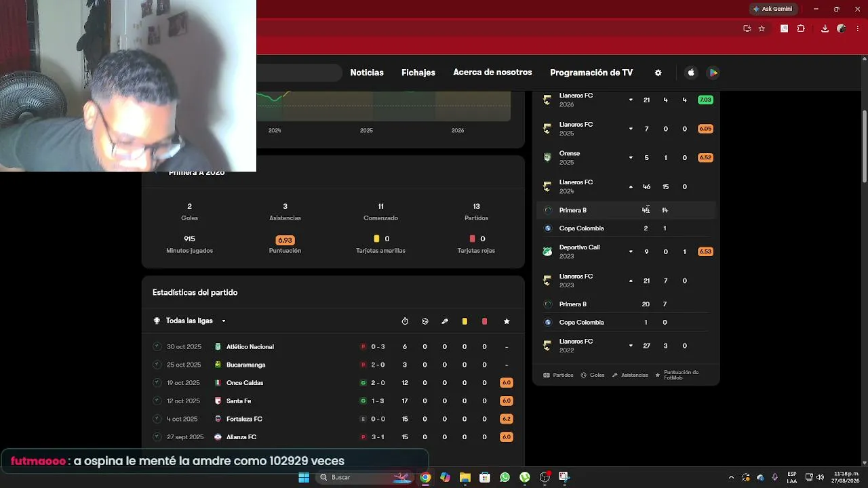Click the assists boot column icon
Screen dimensions: 868x488
[445, 321]
